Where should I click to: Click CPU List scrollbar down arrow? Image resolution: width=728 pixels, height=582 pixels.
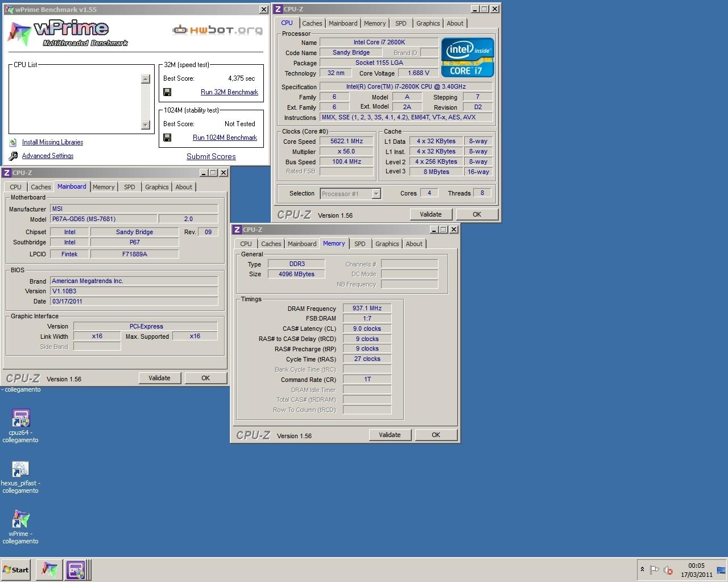point(146,125)
